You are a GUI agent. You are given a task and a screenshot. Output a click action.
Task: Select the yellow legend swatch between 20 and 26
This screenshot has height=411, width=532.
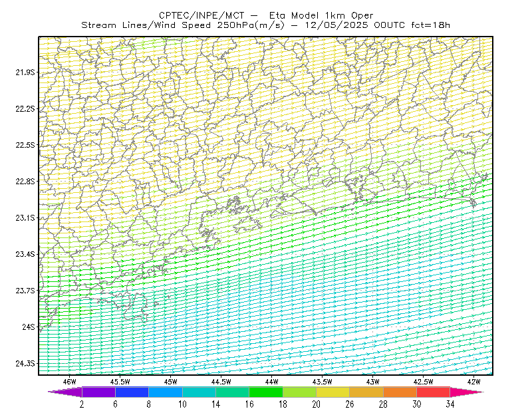[x=333, y=392]
